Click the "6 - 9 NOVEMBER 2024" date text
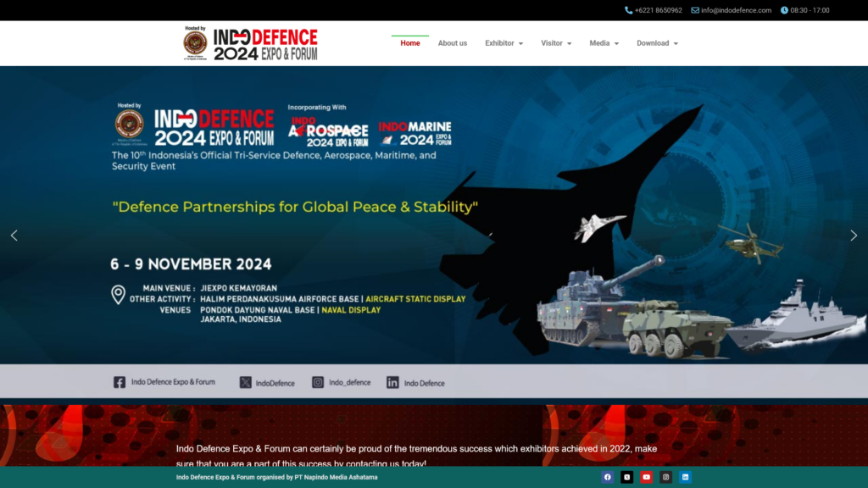Viewport: 868px width, 488px height. click(x=191, y=264)
